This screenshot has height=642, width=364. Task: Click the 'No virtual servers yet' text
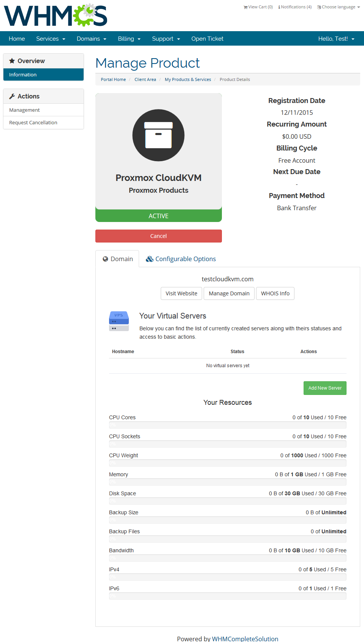pos(228,366)
